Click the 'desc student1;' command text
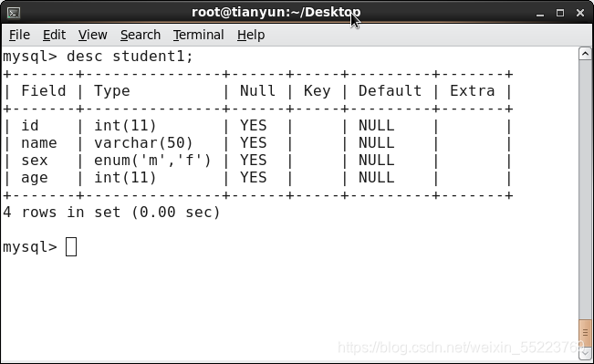 click(x=130, y=57)
